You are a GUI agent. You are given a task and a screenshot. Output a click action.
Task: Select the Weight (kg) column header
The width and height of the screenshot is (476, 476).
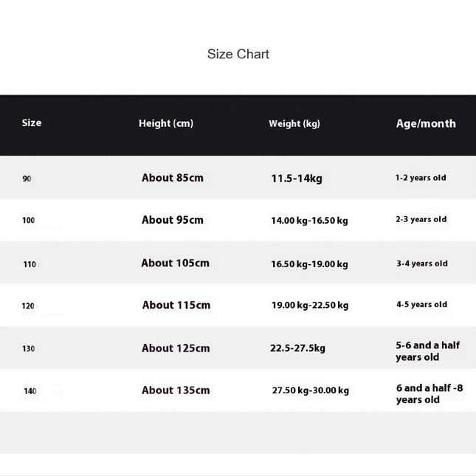pyautogui.click(x=294, y=123)
